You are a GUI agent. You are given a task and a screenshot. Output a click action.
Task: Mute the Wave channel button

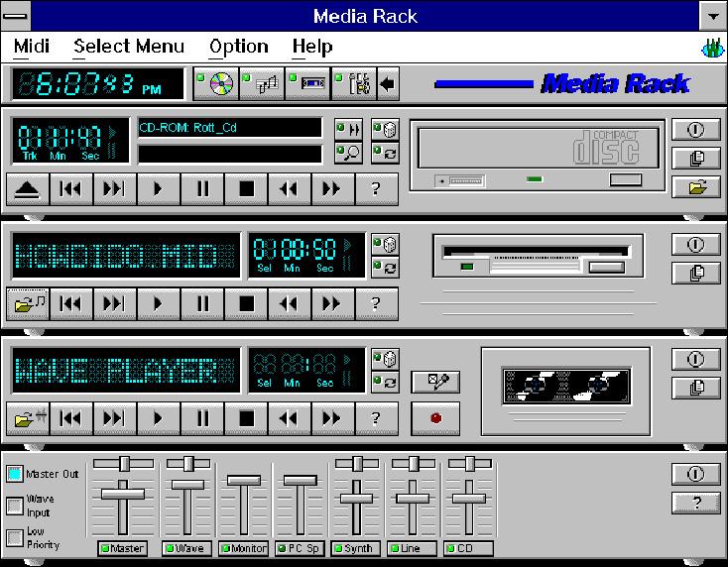[x=186, y=548]
